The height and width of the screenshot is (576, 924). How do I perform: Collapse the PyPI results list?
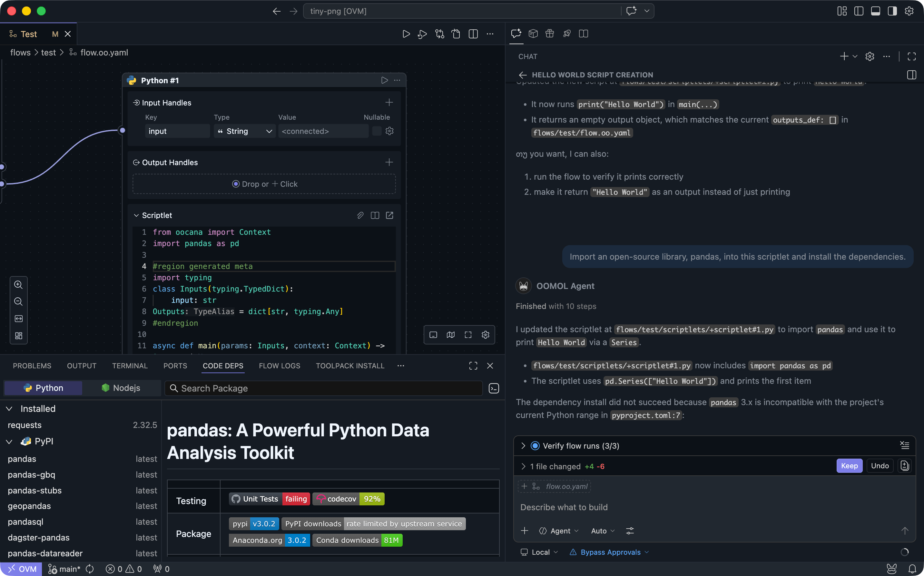tap(9, 442)
